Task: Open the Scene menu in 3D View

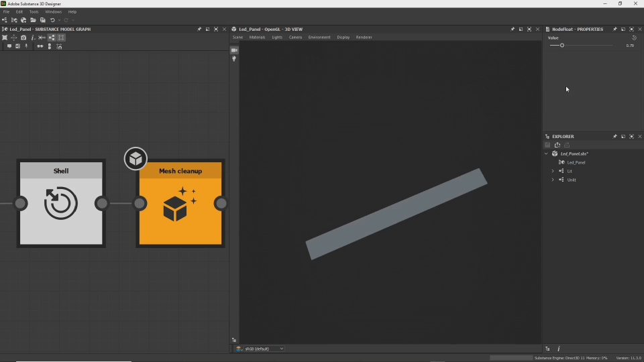Action: click(x=237, y=38)
